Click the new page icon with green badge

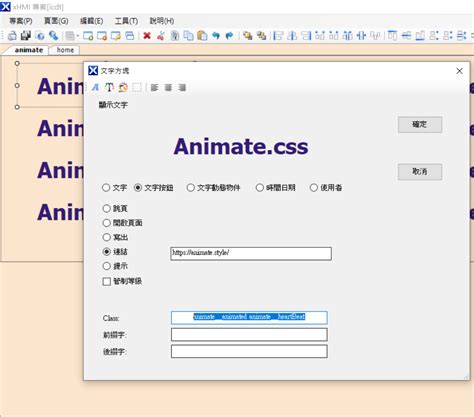88,35
